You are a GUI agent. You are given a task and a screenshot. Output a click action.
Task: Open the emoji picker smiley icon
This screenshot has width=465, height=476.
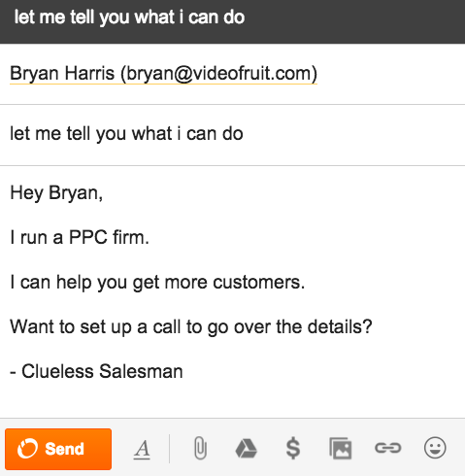pyautogui.click(x=435, y=448)
